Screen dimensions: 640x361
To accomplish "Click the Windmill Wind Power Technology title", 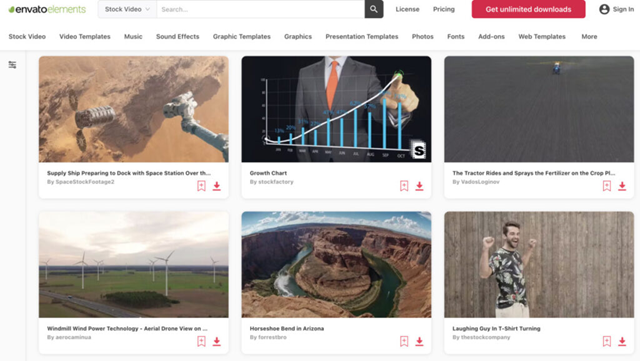I will tap(127, 328).
